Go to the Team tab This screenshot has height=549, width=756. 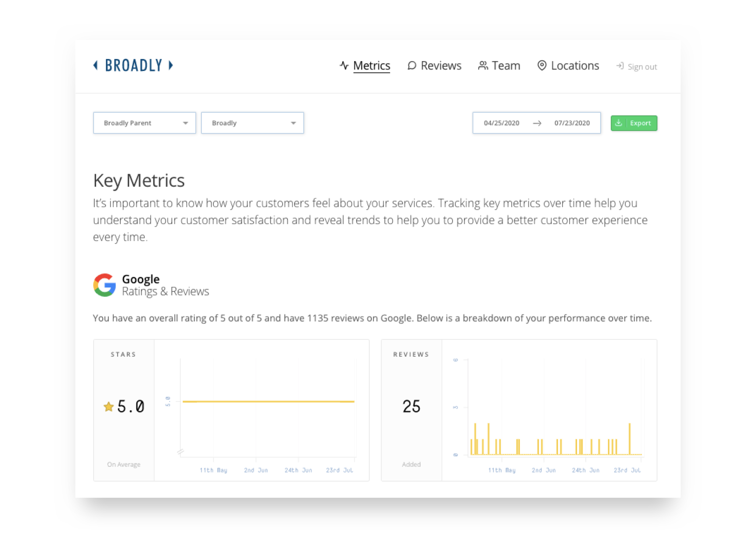pyautogui.click(x=506, y=66)
